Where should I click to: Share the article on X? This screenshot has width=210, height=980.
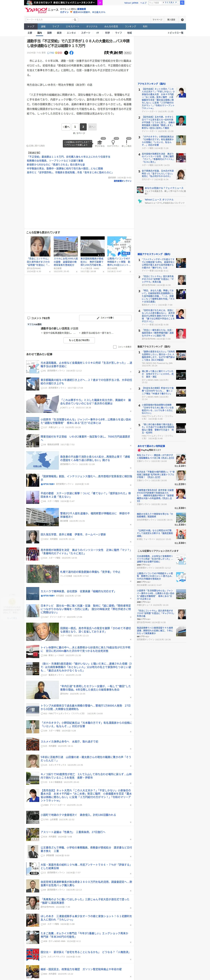(x=66, y=53)
